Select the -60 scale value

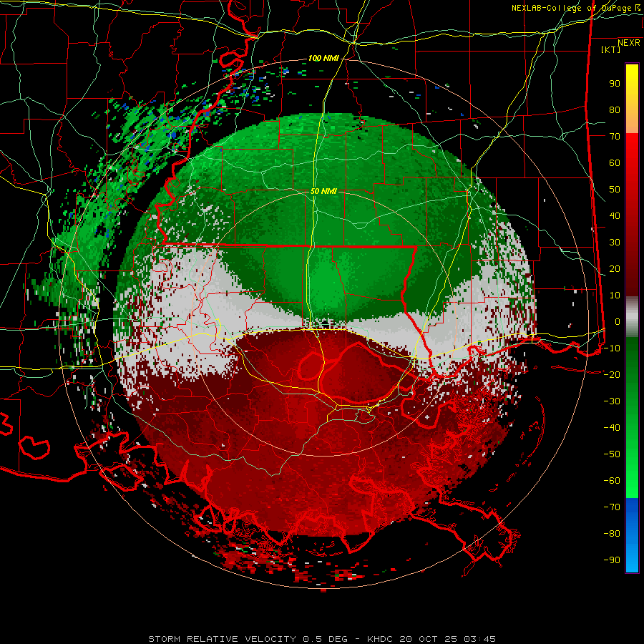pos(612,481)
